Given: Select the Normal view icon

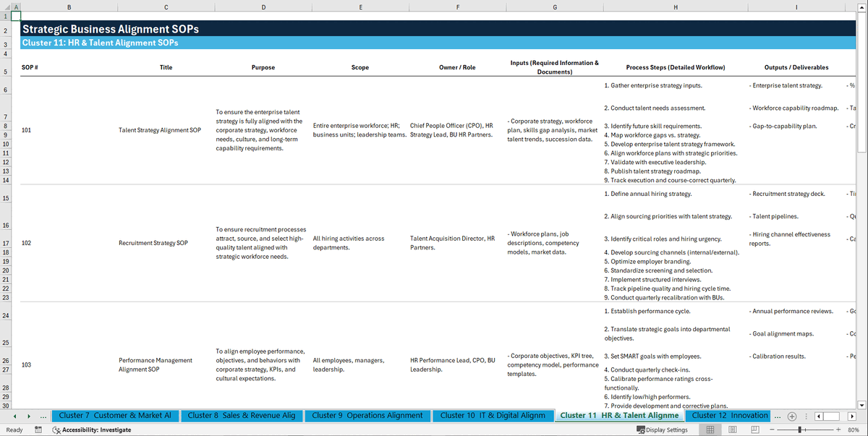Looking at the screenshot, I should coord(710,429).
